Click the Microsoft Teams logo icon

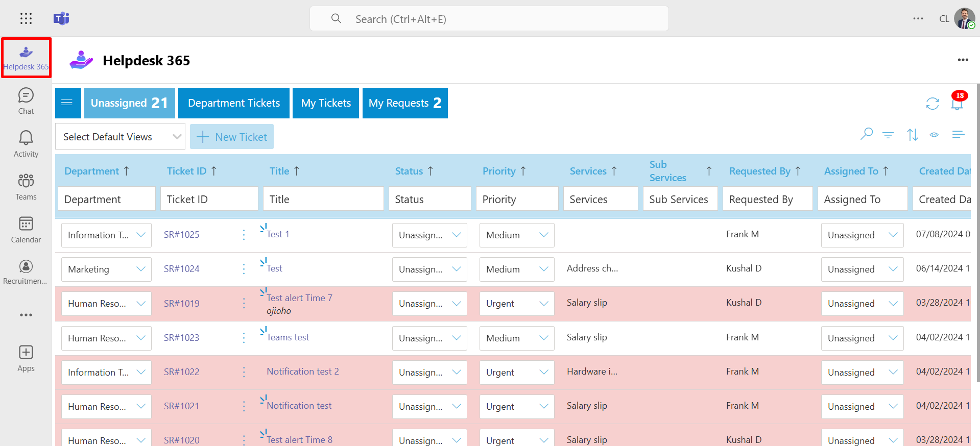pyautogui.click(x=61, y=19)
